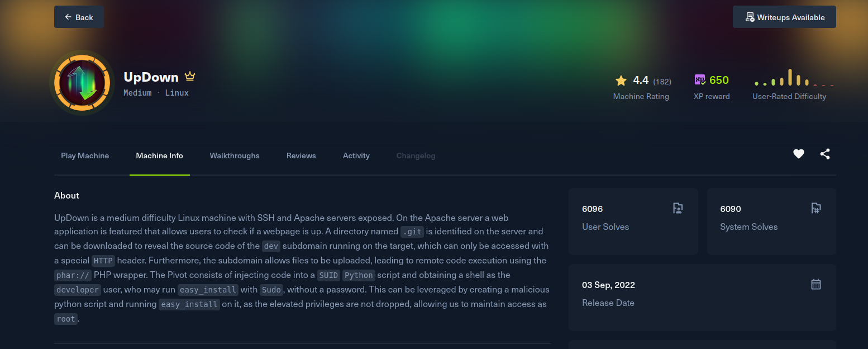Click the 'HTTP' code tag
The image size is (868, 349).
tap(103, 261)
